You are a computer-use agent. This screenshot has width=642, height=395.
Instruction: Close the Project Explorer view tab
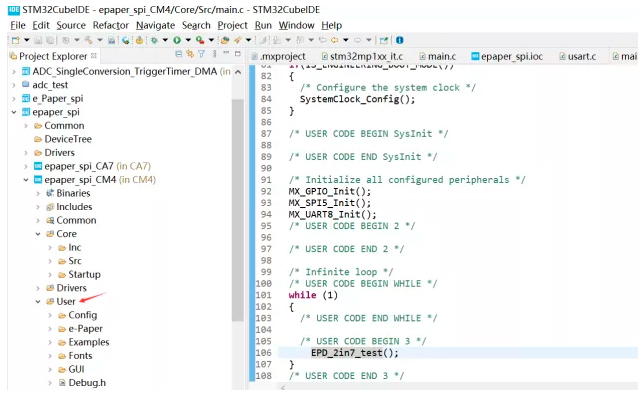[94, 55]
